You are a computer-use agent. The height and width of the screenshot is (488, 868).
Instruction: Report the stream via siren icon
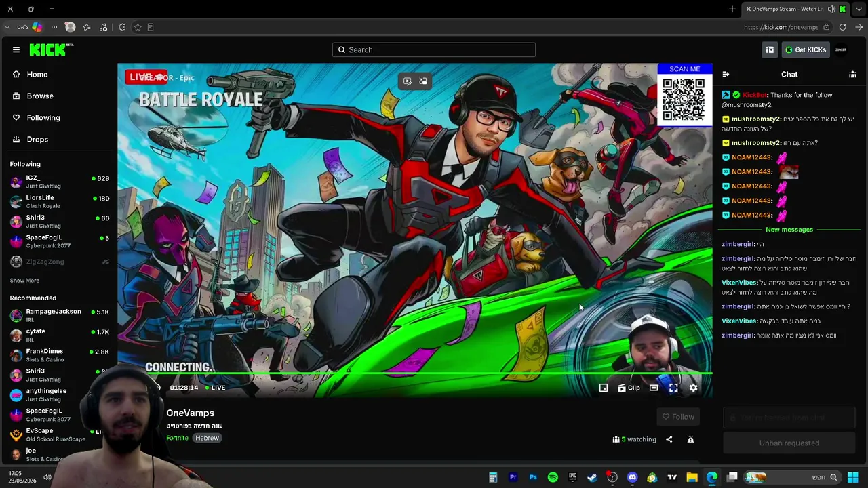tap(690, 439)
